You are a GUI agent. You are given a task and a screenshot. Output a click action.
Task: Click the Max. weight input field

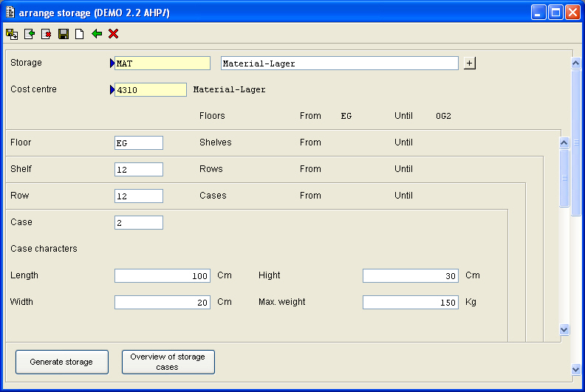point(411,302)
